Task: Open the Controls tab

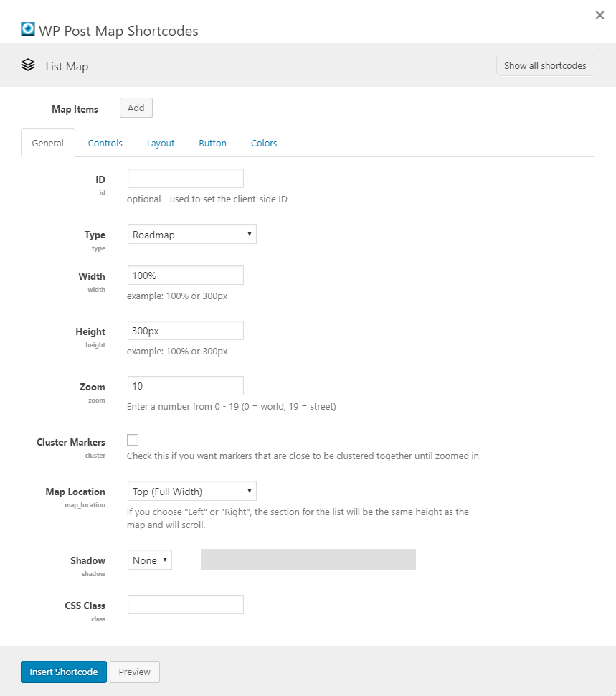Action: point(105,143)
